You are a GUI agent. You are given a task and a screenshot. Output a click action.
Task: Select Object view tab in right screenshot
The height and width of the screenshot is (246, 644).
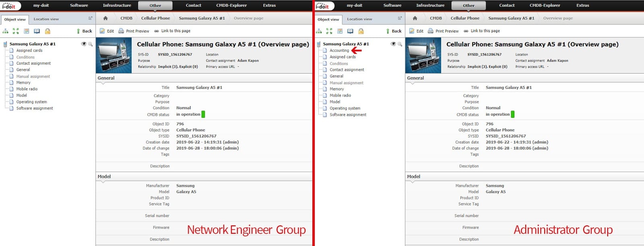(328, 19)
